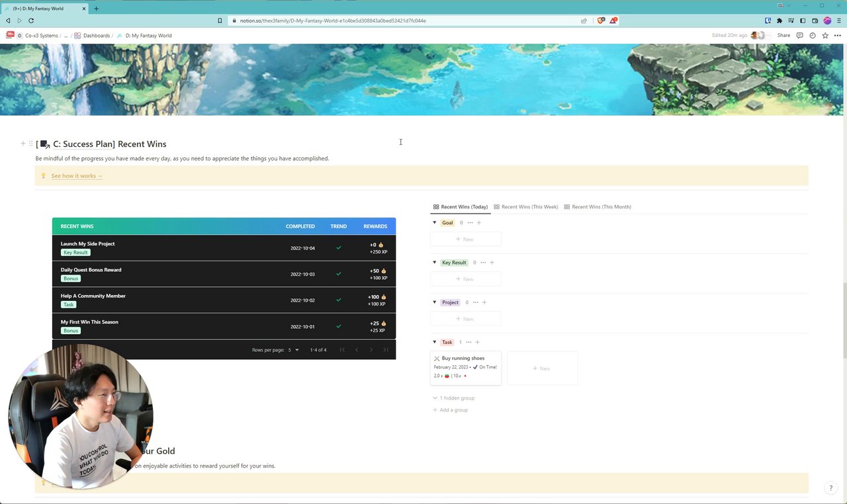Open the Buy running shoes card

coord(465,368)
